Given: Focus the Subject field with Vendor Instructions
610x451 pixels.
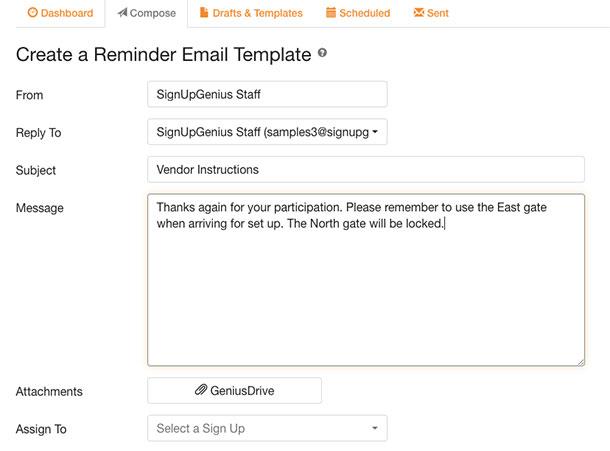Looking at the screenshot, I should click(366, 170).
